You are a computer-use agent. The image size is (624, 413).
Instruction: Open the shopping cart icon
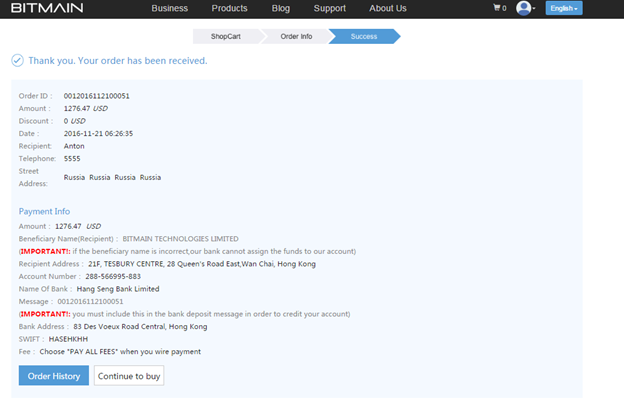(x=498, y=8)
